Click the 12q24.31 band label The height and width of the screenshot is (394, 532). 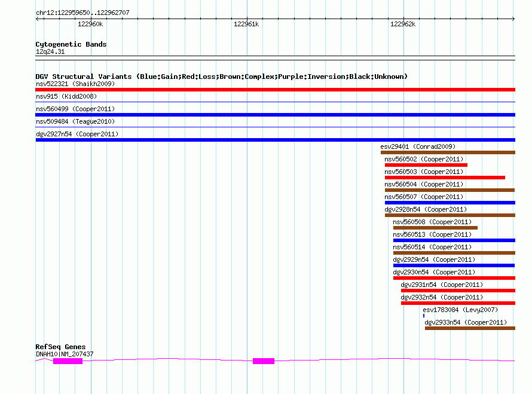coord(50,51)
